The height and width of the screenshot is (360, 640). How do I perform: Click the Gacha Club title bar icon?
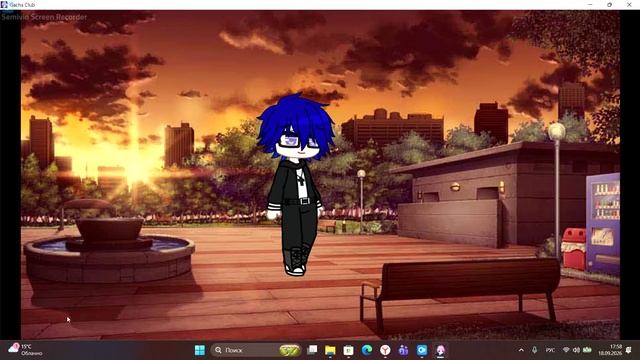point(4,4)
